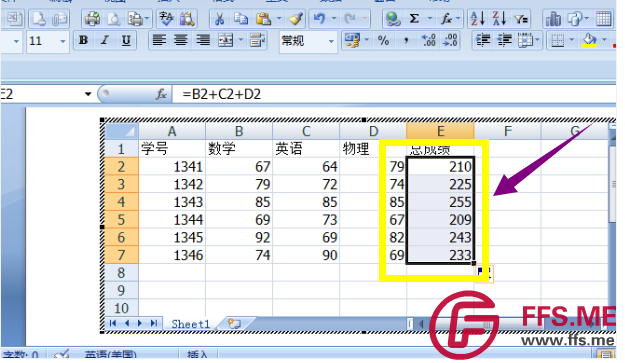Click Decrease Decimal icon
The image size is (625, 363).
[x=450, y=40]
